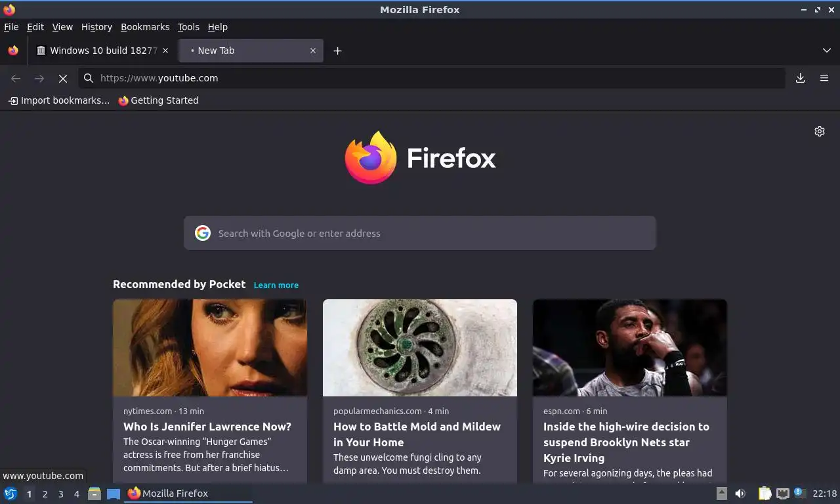The image size is (840, 504).
Task: Click the window title bar Firefox icon
Action: point(9,9)
